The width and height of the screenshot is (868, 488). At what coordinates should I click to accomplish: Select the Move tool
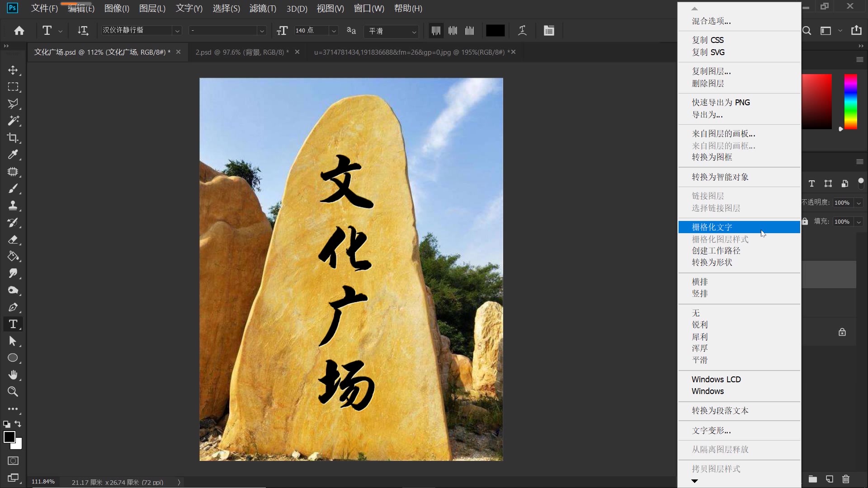coord(14,70)
